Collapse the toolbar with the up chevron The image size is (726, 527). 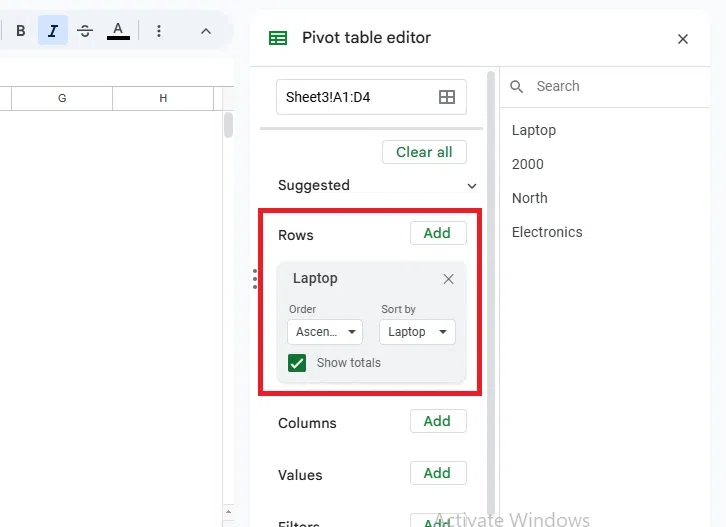206,31
